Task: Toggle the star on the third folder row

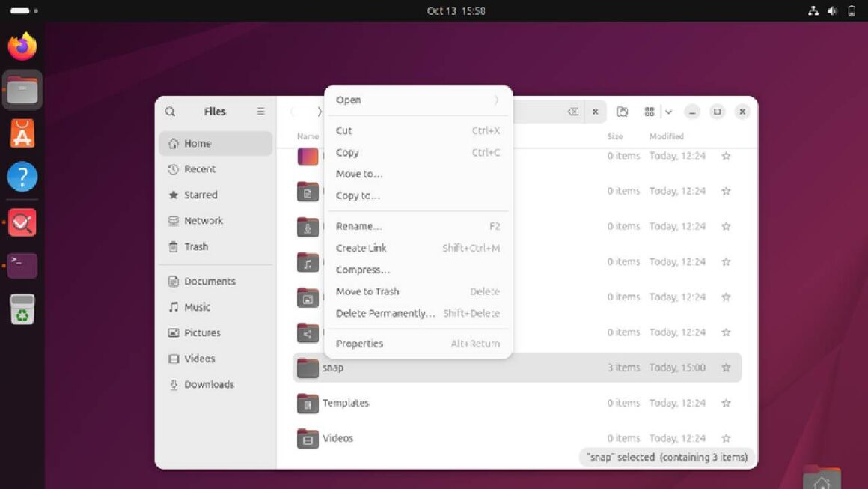Action: click(727, 226)
